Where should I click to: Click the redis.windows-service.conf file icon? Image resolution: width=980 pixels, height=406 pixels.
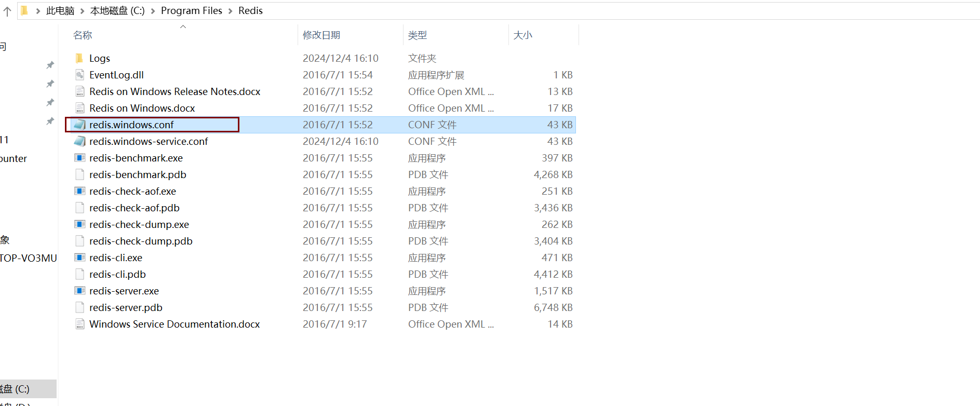click(79, 141)
